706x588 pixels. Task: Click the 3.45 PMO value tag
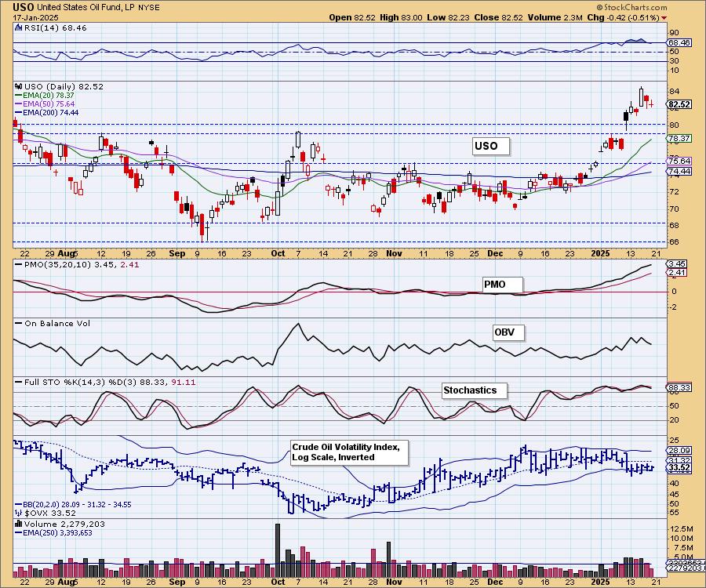coord(677,264)
